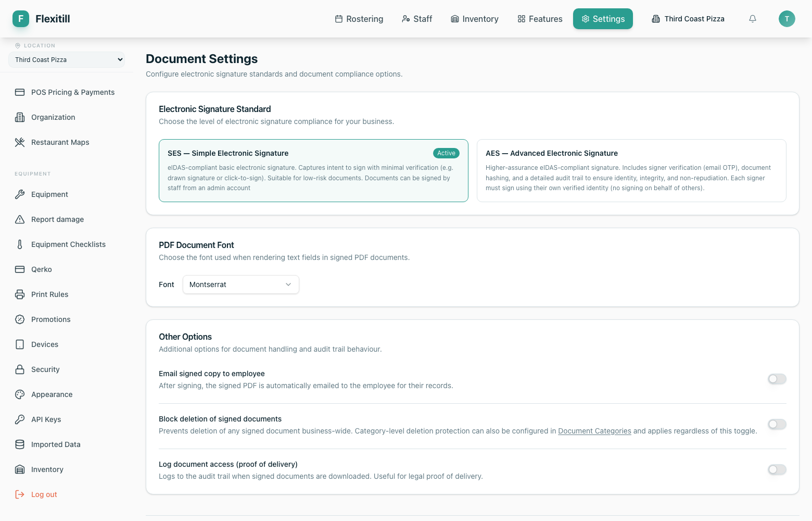Click the Appearance palette icon

pyautogui.click(x=20, y=394)
